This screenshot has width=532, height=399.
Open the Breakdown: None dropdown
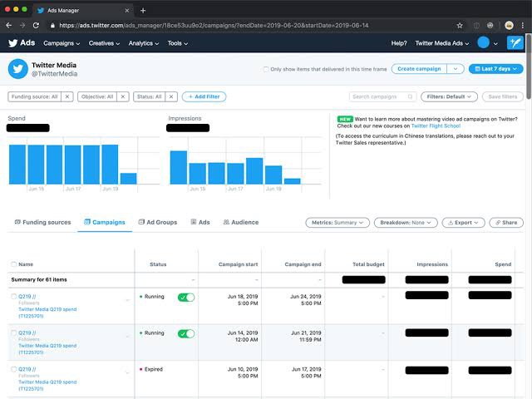coord(406,223)
